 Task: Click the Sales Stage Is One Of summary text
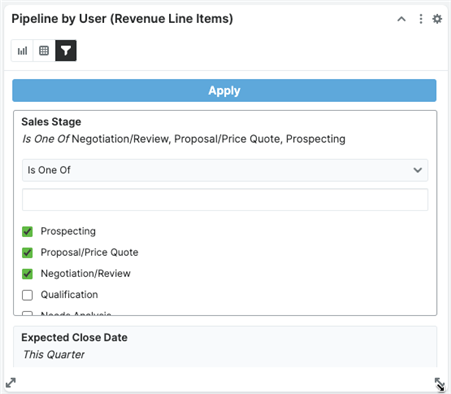184,139
